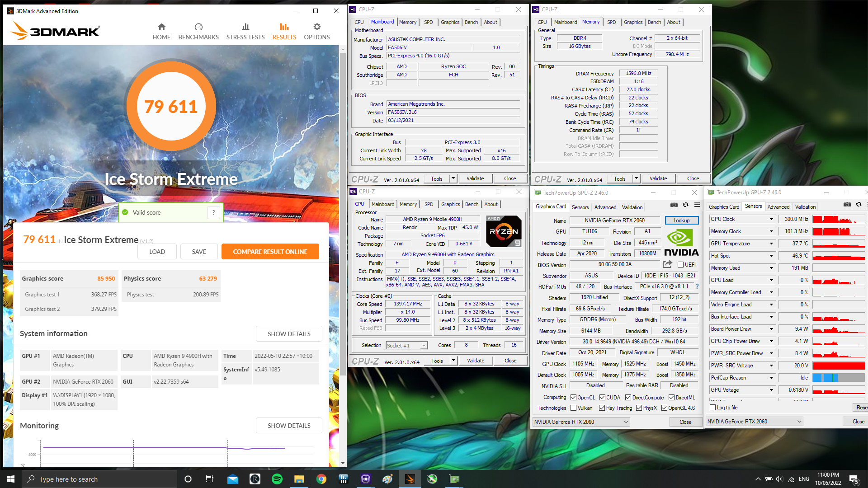Switch to SPD tab in CPU-Z Mainboard window
The image size is (868, 488).
point(428,22)
